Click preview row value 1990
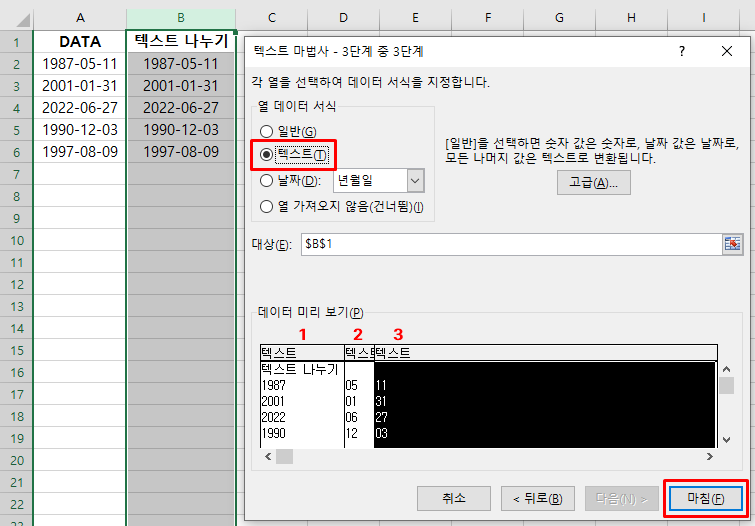Image resolution: width=755 pixels, height=526 pixels. (x=273, y=434)
